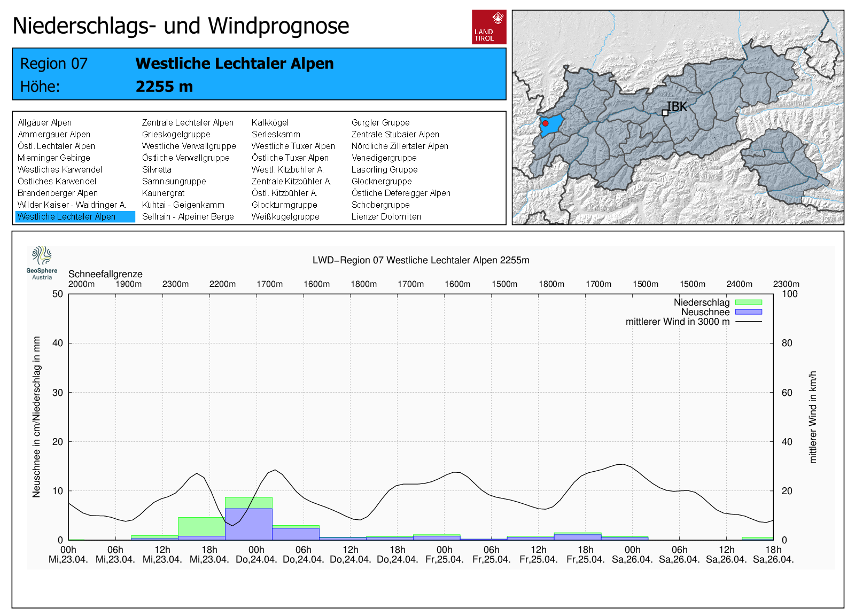The width and height of the screenshot is (855, 616).
Task: Choose Kühtai - Geigenkamm region
Action: (x=183, y=205)
